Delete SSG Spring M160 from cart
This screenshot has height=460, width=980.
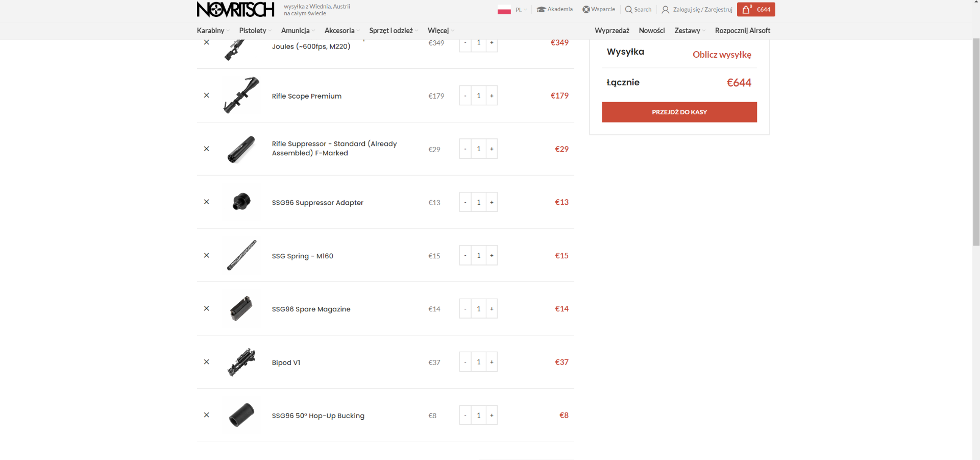tap(207, 255)
